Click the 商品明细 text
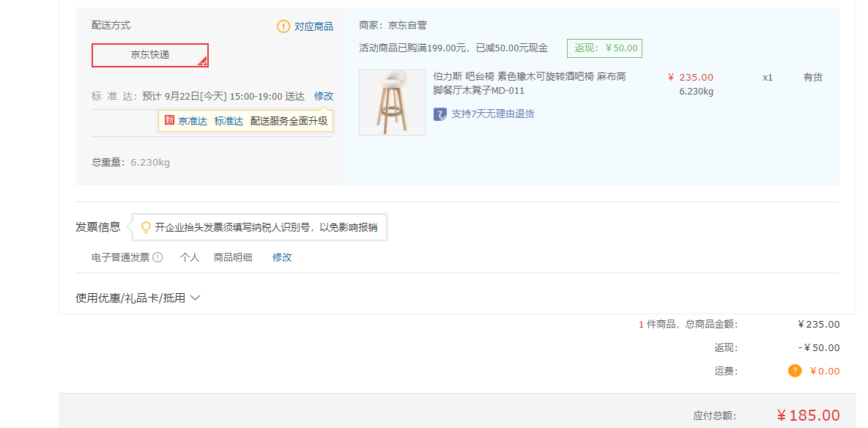The height and width of the screenshot is (428, 868). tap(233, 257)
